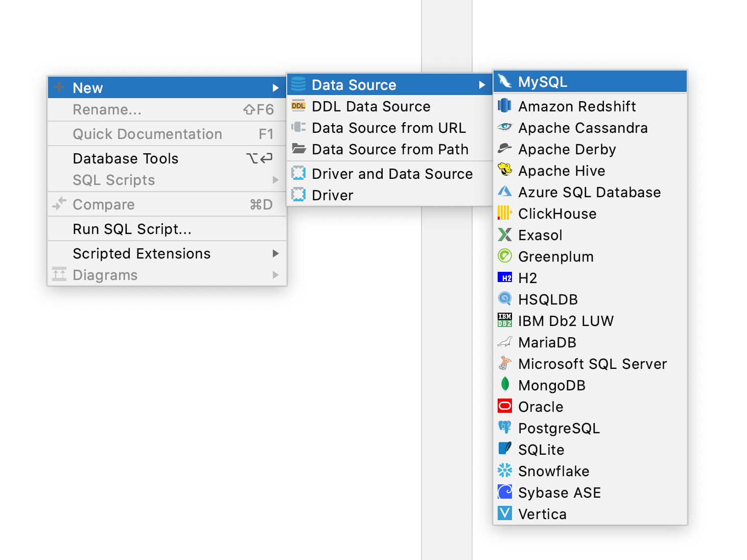Click the Amazon Redshift icon
747x560 pixels.
point(505,106)
